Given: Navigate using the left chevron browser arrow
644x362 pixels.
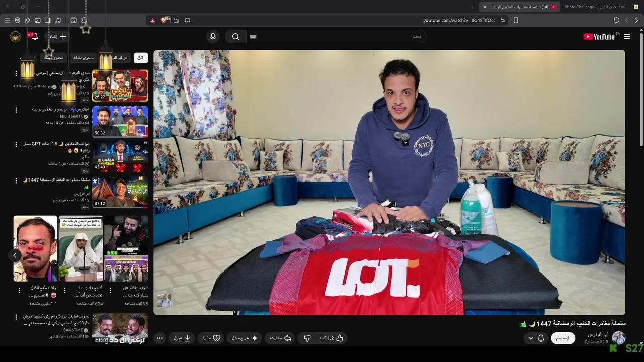Looking at the screenshot, I should point(626,20).
